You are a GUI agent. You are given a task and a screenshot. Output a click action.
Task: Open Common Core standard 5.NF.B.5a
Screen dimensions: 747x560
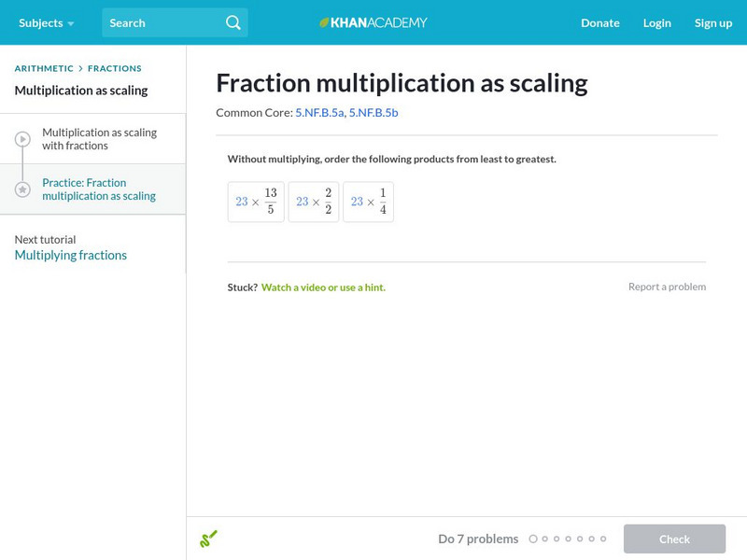point(319,112)
